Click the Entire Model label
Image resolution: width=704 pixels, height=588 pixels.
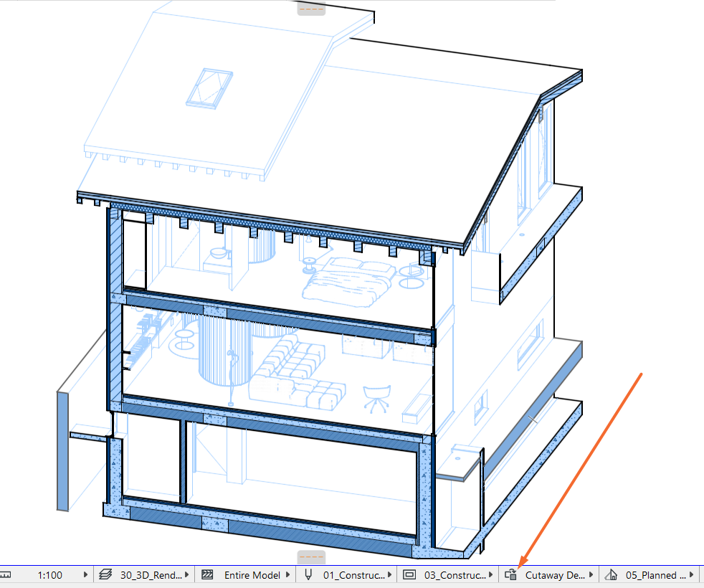(x=252, y=575)
